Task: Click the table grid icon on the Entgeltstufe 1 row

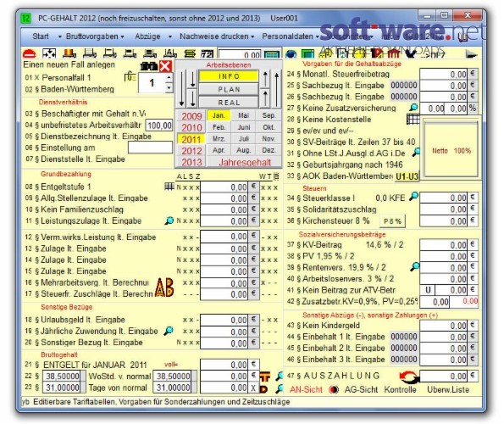Action: click(x=169, y=187)
